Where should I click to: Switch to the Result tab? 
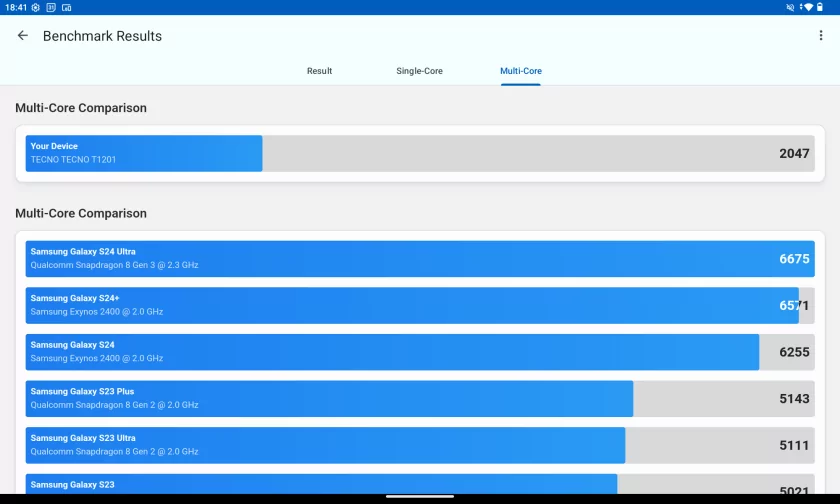click(319, 71)
